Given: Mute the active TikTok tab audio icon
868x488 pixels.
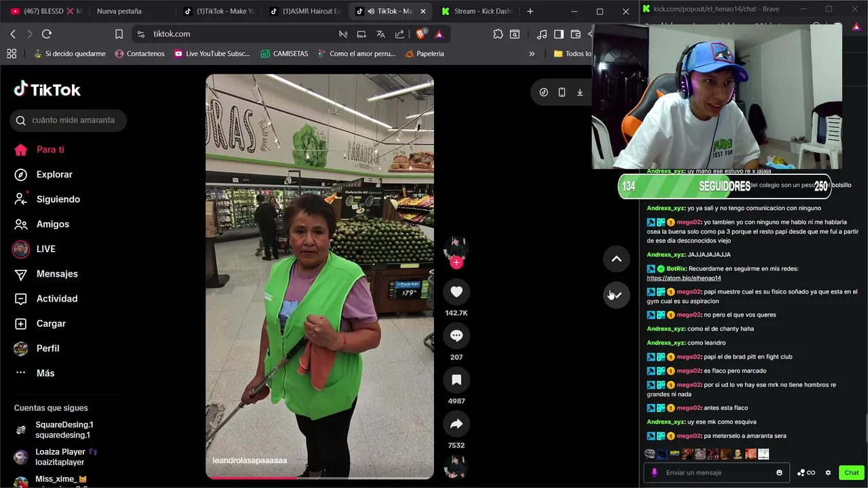Looking at the screenshot, I should [371, 12].
